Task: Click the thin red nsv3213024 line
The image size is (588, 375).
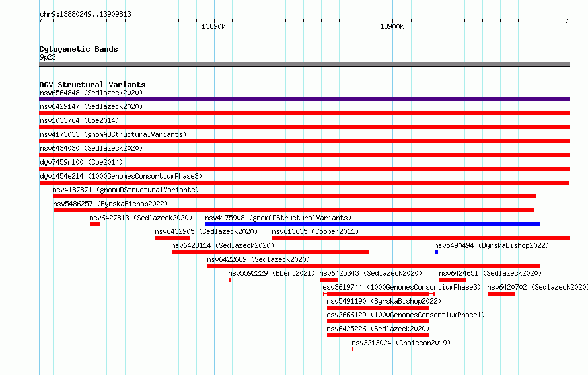Action: [461, 349]
